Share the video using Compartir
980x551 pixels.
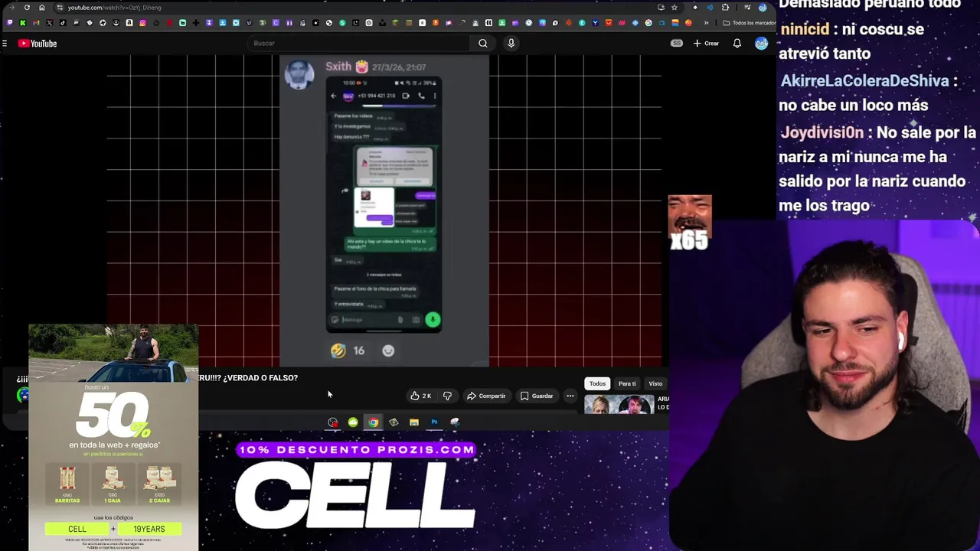[x=486, y=396]
